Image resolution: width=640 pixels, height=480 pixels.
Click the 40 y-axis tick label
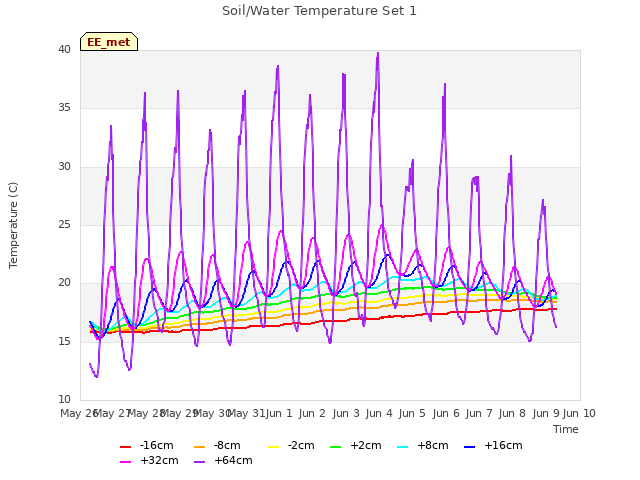point(64,50)
